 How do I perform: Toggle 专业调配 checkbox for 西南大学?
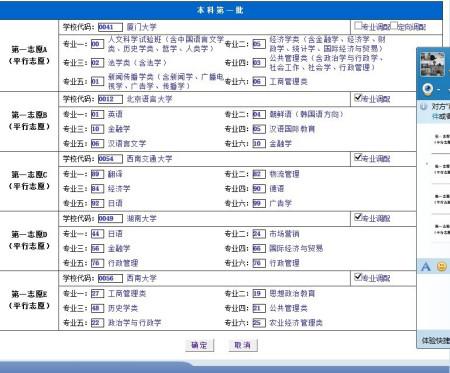click(358, 277)
